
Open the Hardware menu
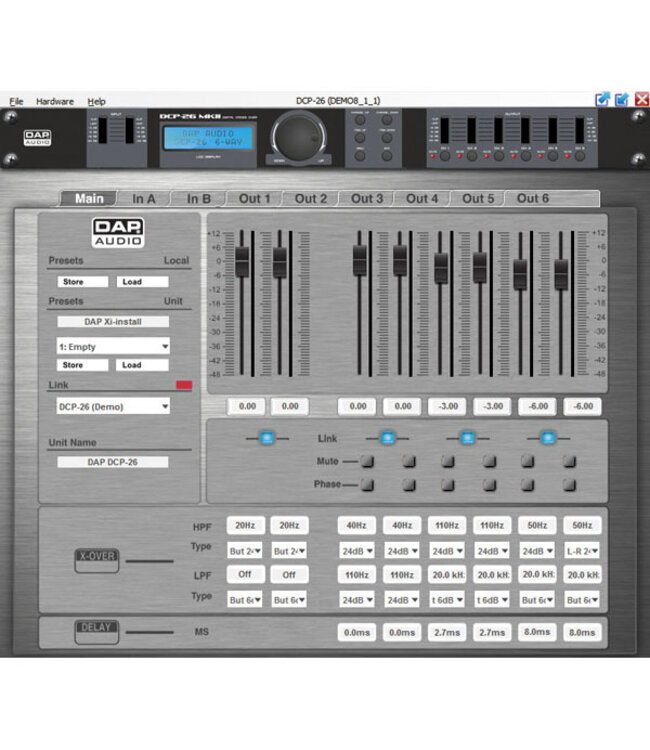coord(55,101)
